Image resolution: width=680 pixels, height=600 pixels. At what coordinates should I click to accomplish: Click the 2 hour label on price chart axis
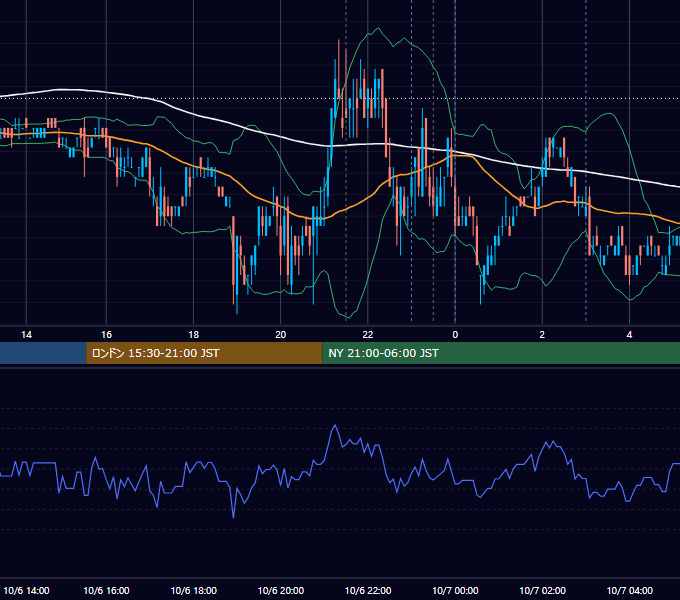point(542,335)
